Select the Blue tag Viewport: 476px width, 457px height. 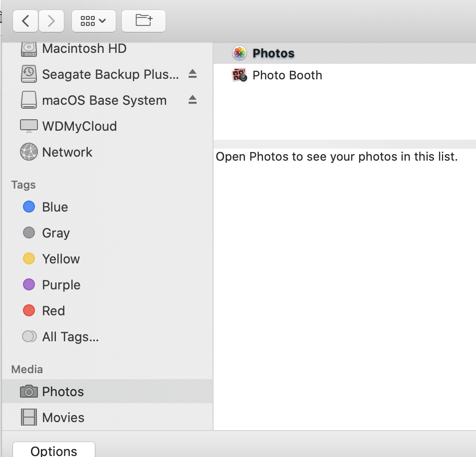pyautogui.click(x=107, y=207)
